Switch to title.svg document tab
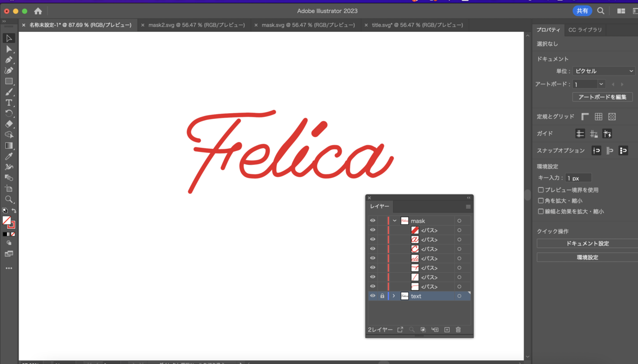 [x=417, y=25]
